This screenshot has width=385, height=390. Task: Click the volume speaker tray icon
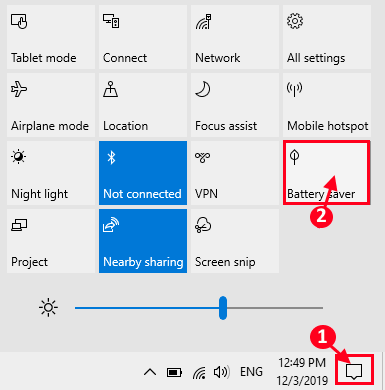pos(221,372)
